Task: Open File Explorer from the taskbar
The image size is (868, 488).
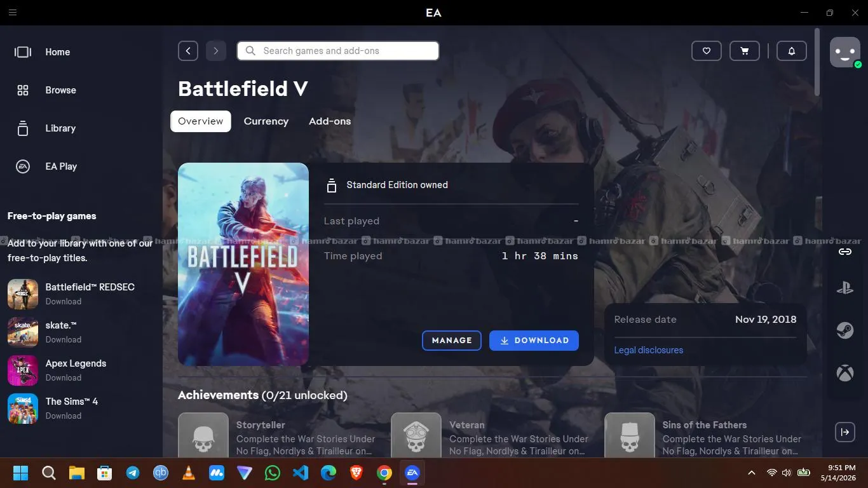Action: coord(77,473)
